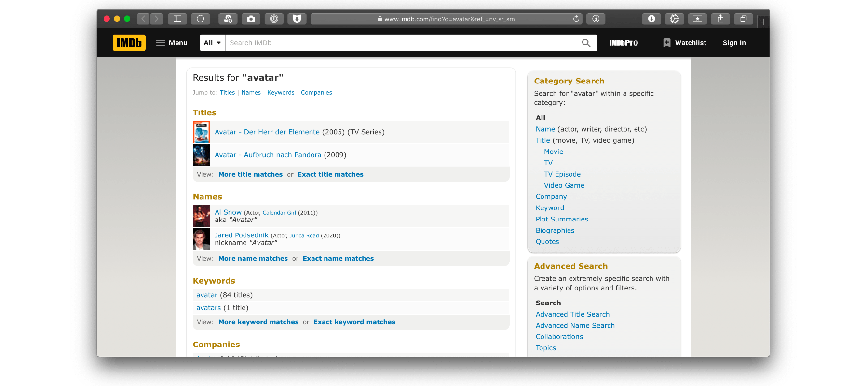Select Title category search

543,140
